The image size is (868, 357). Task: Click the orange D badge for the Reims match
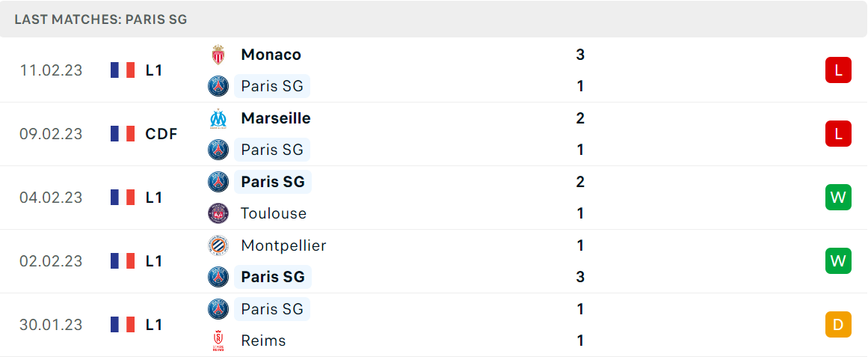838,324
